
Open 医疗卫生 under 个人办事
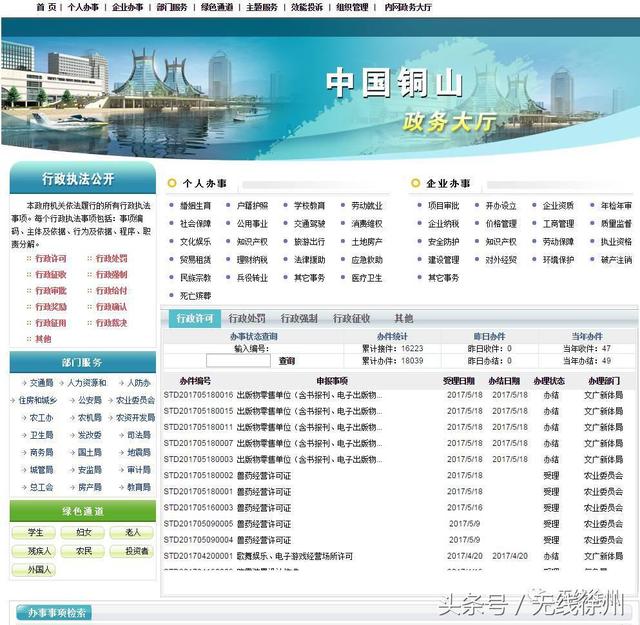(x=367, y=278)
